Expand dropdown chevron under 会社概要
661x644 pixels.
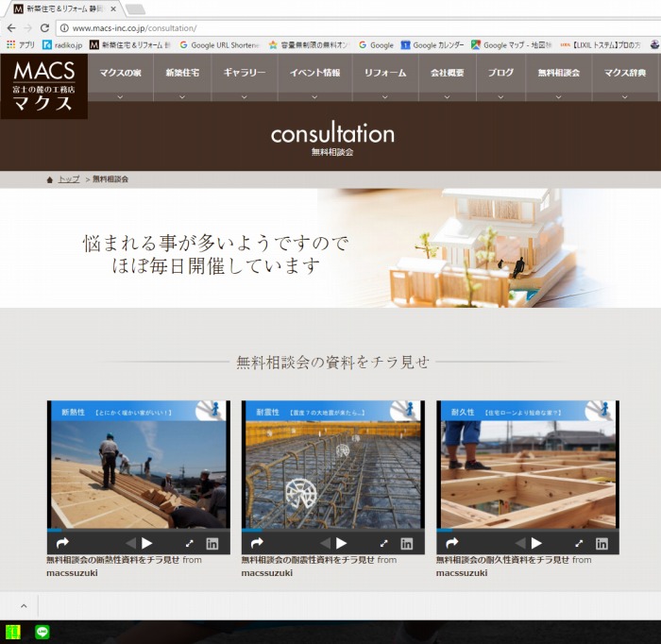click(x=447, y=97)
